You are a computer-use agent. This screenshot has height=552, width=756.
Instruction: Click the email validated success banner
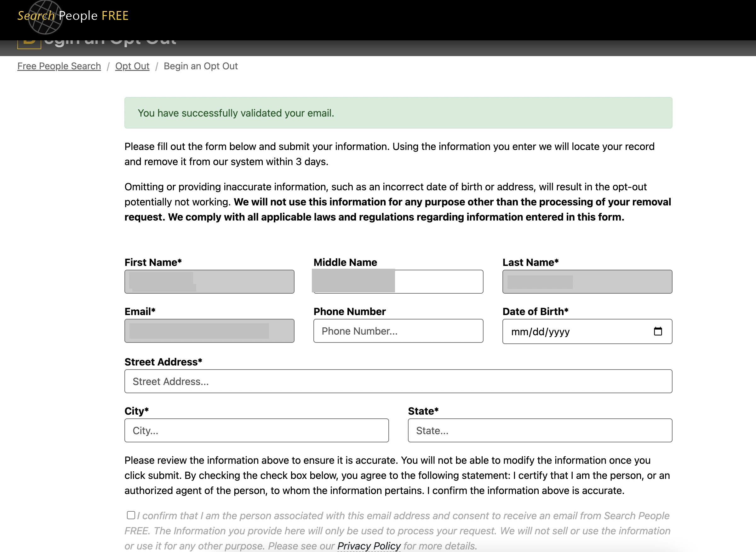(x=398, y=113)
